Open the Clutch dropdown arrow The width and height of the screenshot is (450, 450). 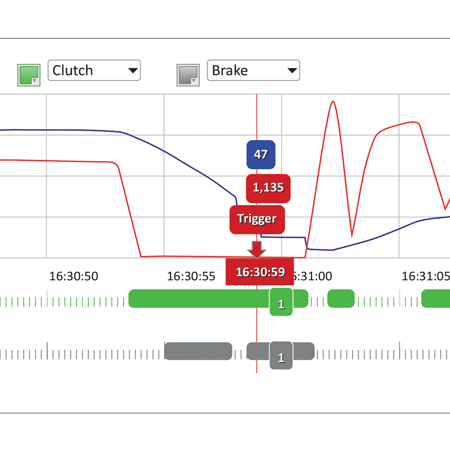pyautogui.click(x=133, y=70)
